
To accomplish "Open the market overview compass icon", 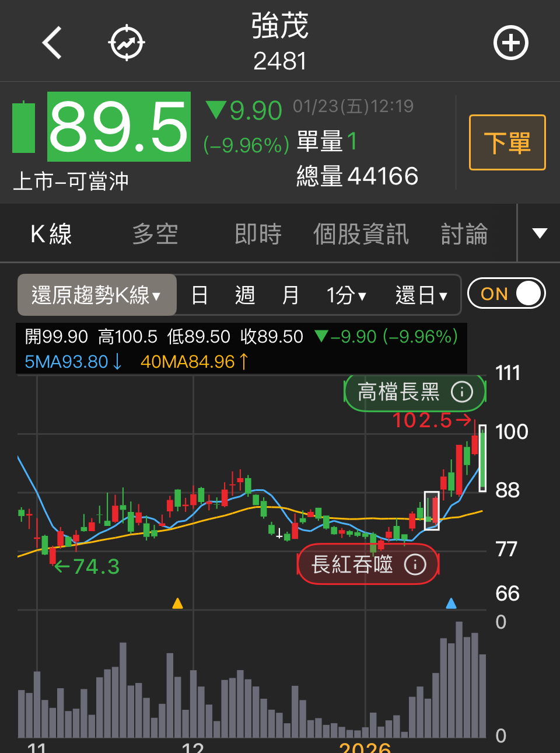I will point(127,42).
